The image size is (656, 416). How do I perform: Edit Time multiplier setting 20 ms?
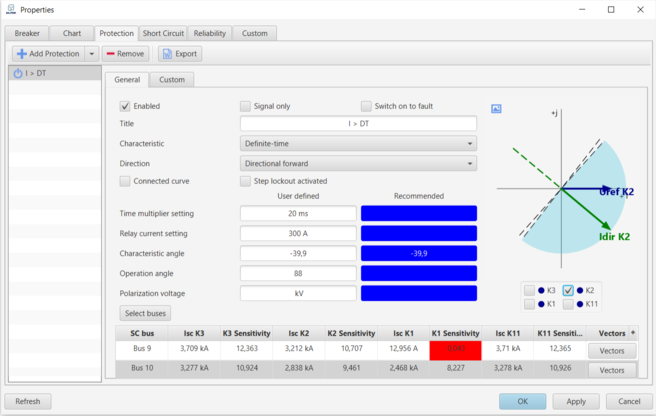point(298,213)
